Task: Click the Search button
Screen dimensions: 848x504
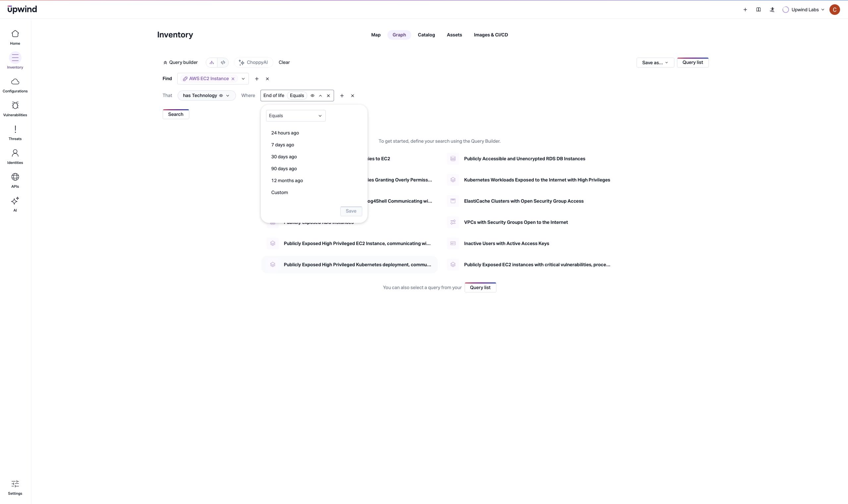Action: tap(175, 115)
